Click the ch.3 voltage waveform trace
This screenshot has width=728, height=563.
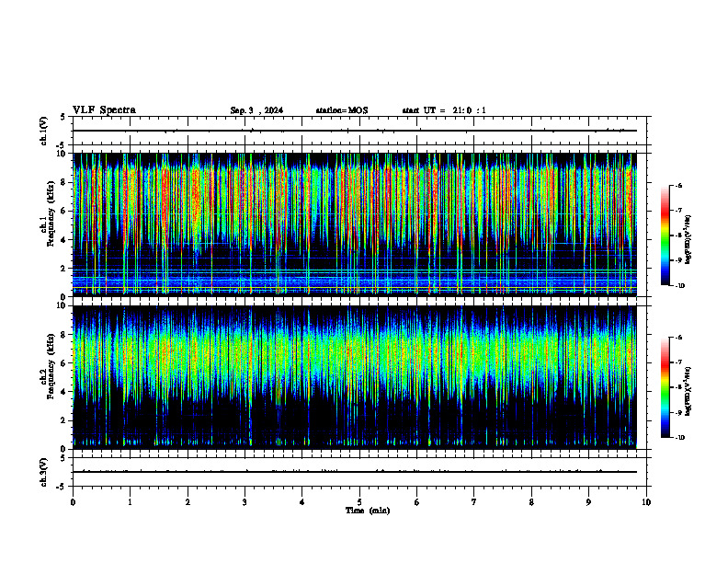coord(355,472)
